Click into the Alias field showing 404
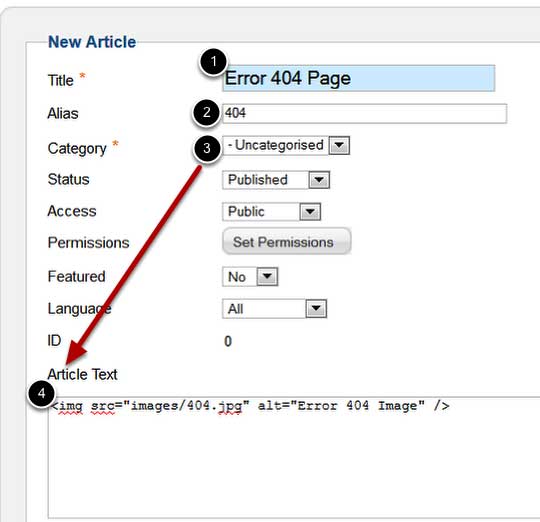The height and width of the screenshot is (522, 540). click(x=365, y=113)
